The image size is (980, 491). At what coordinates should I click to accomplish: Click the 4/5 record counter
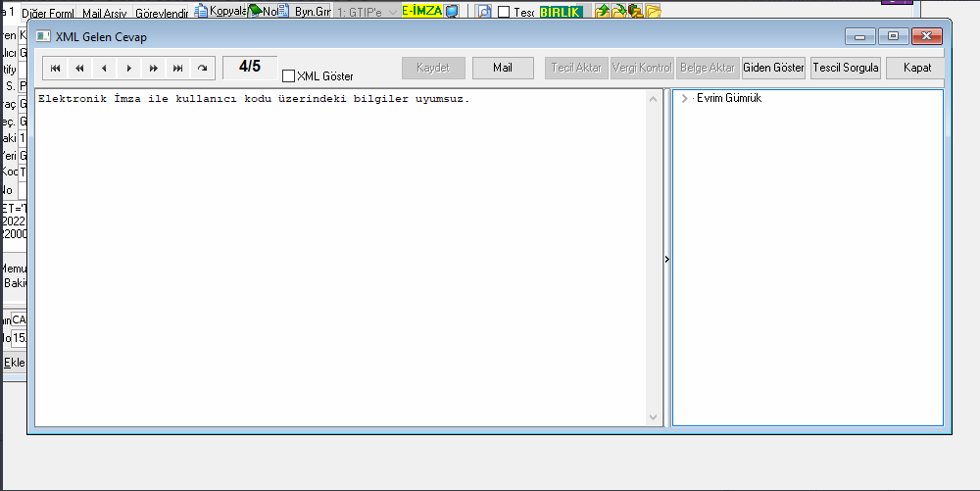coord(250,67)
